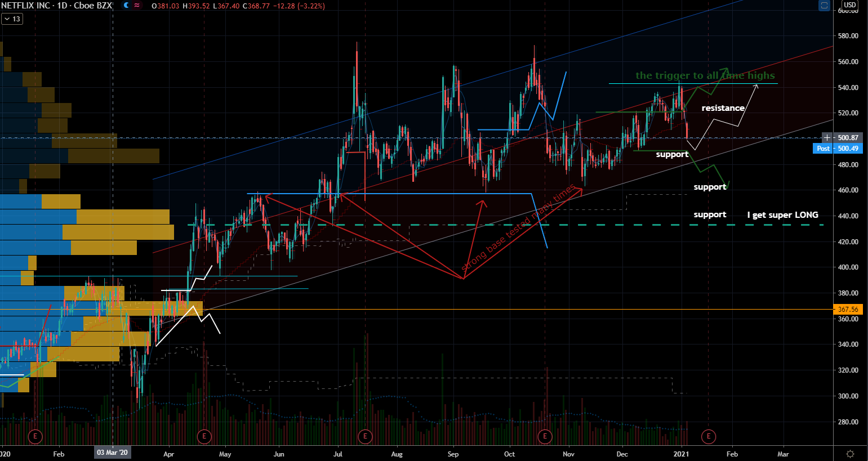Image resolution: width=868 pixels, height=461 pixels.
Task: Open chart settings via the gear icon
Action: (x=851, y=454)
